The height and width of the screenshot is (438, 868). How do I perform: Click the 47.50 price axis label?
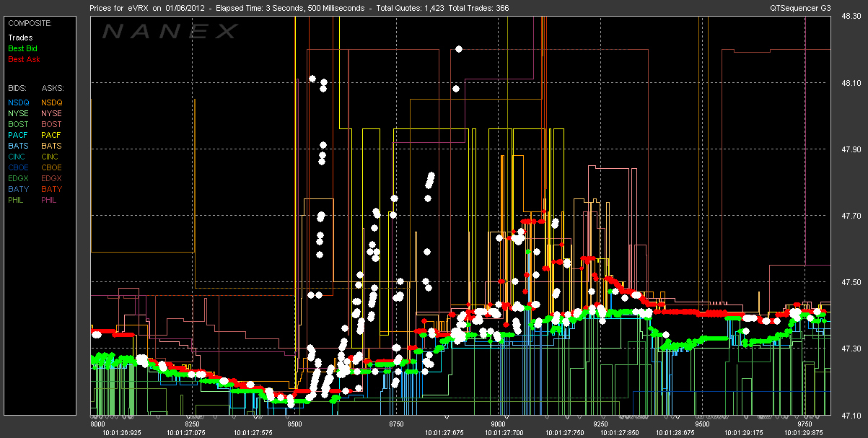pos(851,281)
